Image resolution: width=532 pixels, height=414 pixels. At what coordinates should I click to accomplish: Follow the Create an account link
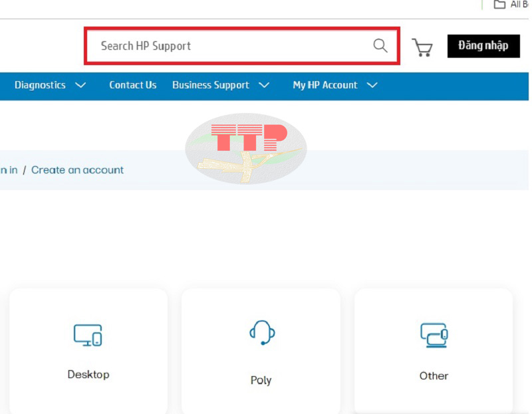(77, 170)
